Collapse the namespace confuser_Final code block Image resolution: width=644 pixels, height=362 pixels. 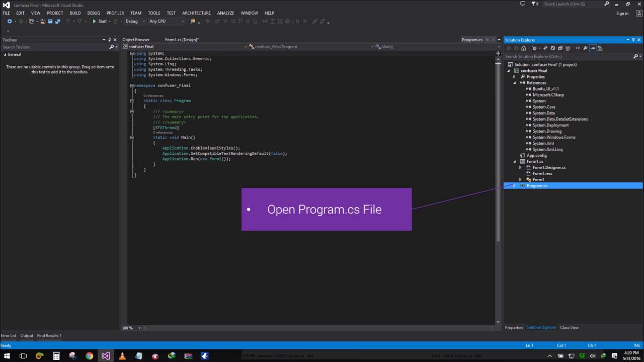tap(132, 85)
